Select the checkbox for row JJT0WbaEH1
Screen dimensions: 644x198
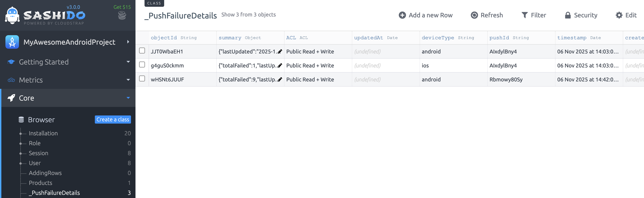[142, 51]
